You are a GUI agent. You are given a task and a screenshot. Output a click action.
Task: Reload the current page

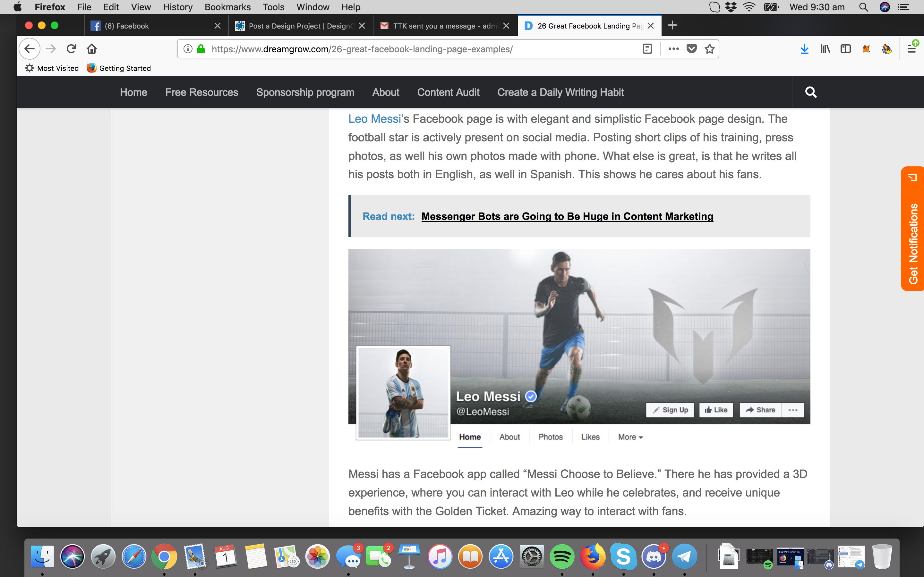coord(72,49)
